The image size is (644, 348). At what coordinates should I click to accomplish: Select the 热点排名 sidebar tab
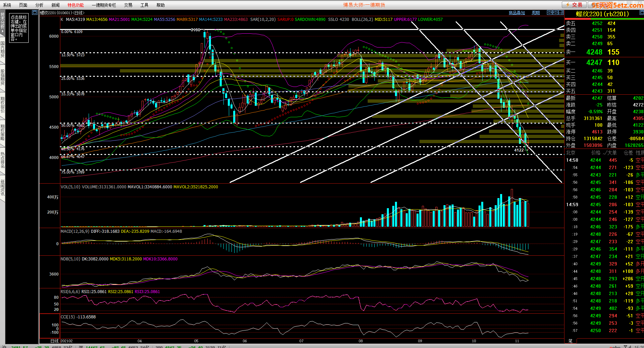click(x=2, y=160)
